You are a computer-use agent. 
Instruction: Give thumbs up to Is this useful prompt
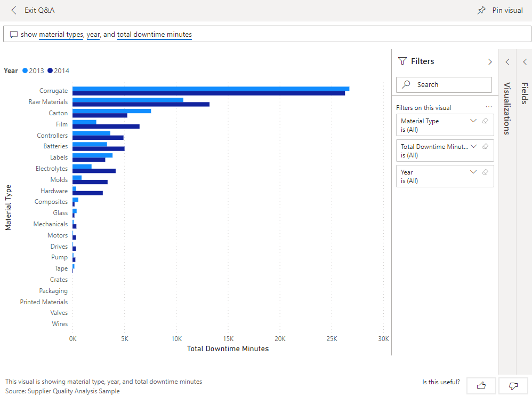tap(481, 385)
